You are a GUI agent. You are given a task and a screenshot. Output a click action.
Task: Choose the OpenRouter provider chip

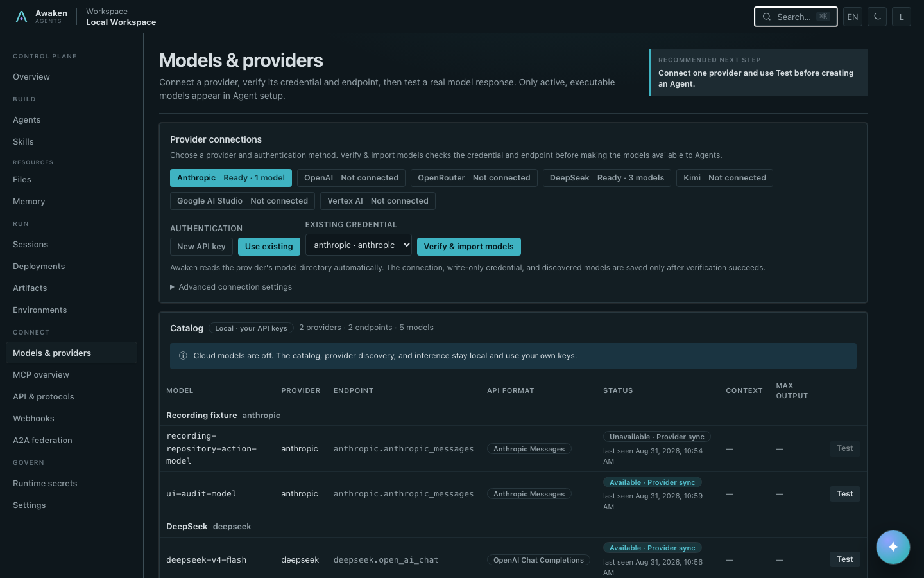click(x=474, y=178)
